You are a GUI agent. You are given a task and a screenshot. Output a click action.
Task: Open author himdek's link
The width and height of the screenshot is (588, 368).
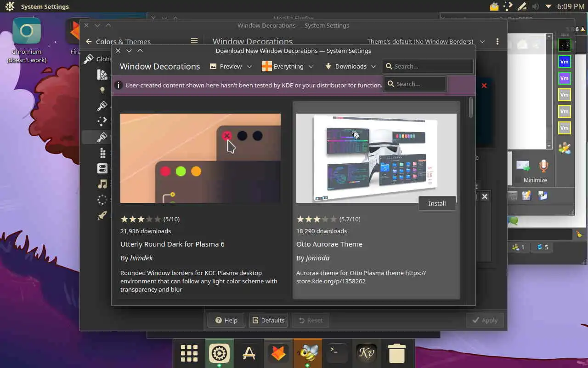click(141, 258)
